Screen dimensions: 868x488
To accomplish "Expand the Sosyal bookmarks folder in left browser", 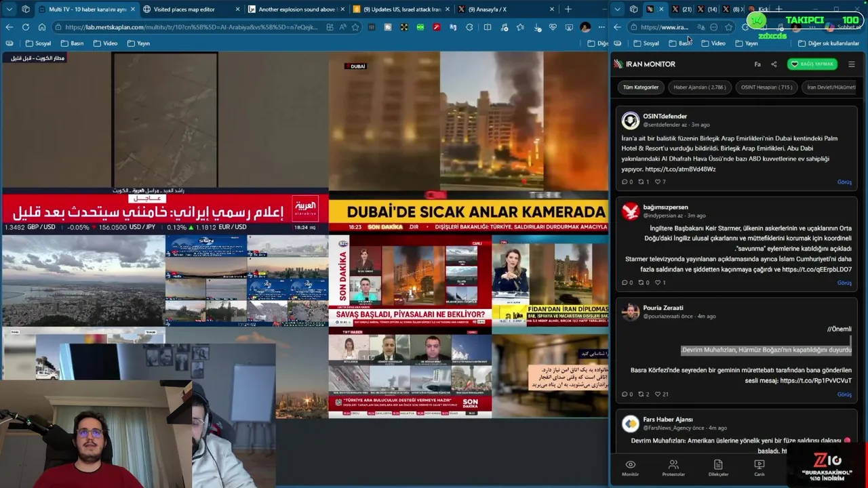I will click(x=39, y=43).
